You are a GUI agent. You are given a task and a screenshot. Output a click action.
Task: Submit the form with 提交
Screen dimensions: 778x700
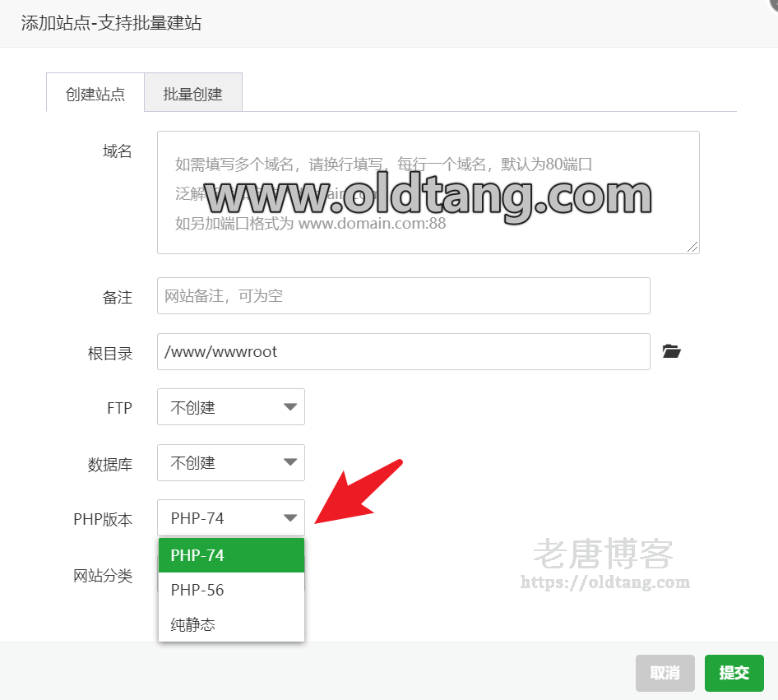click(x=734, y=673)
